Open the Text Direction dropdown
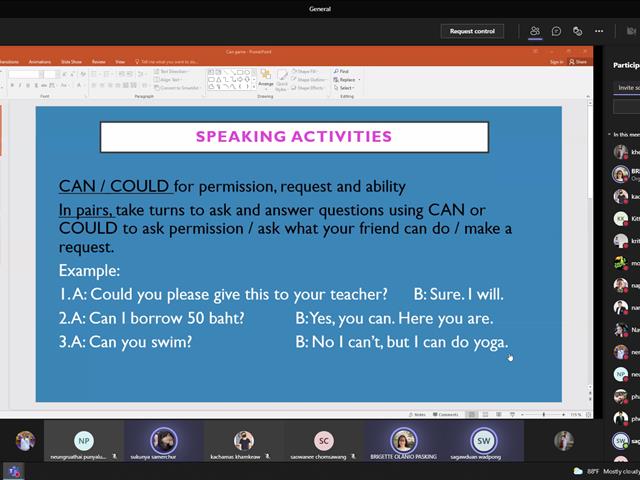 (x=171, y=71)
